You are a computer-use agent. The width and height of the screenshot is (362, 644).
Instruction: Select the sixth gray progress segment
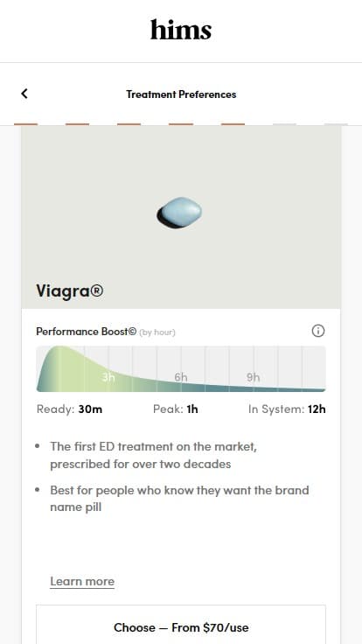coord(284,124)
